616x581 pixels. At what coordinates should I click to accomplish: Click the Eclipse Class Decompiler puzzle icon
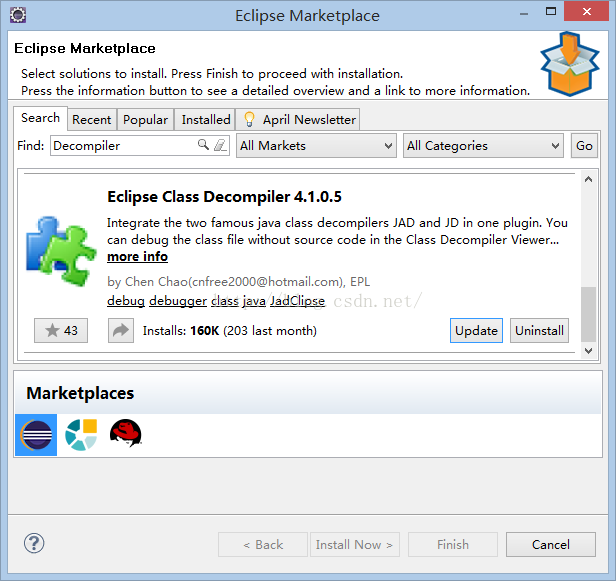coord(61,250)
